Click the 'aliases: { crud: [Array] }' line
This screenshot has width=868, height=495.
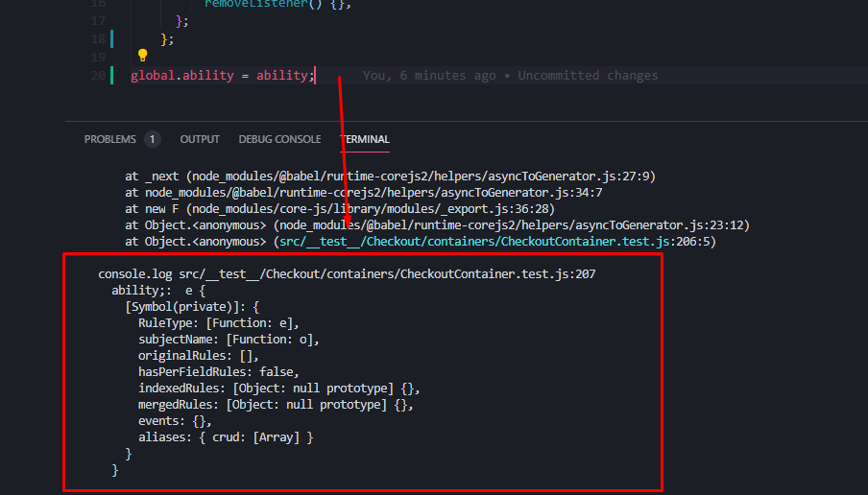[x=226, y=437]
